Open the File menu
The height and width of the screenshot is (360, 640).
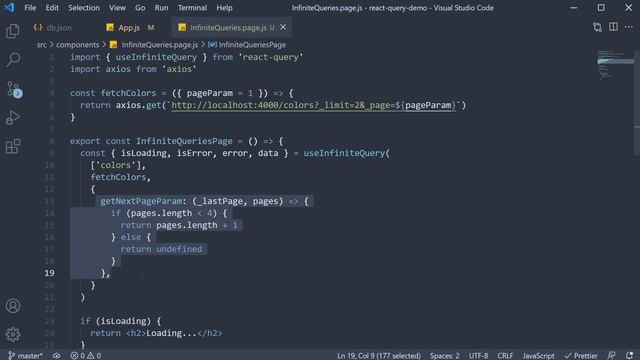(x=30, y=8)
